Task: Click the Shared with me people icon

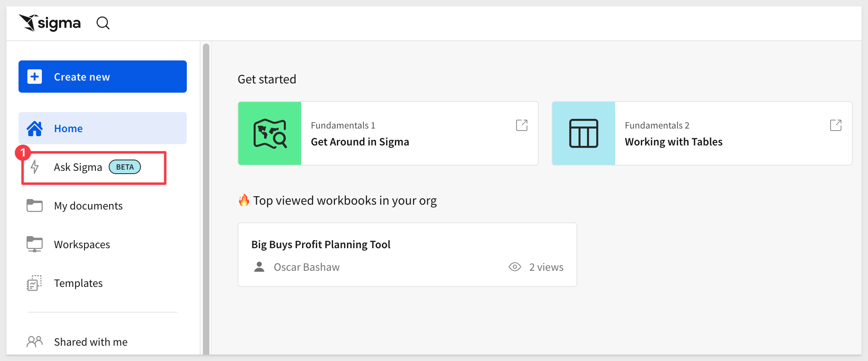Action: (35, 342)
